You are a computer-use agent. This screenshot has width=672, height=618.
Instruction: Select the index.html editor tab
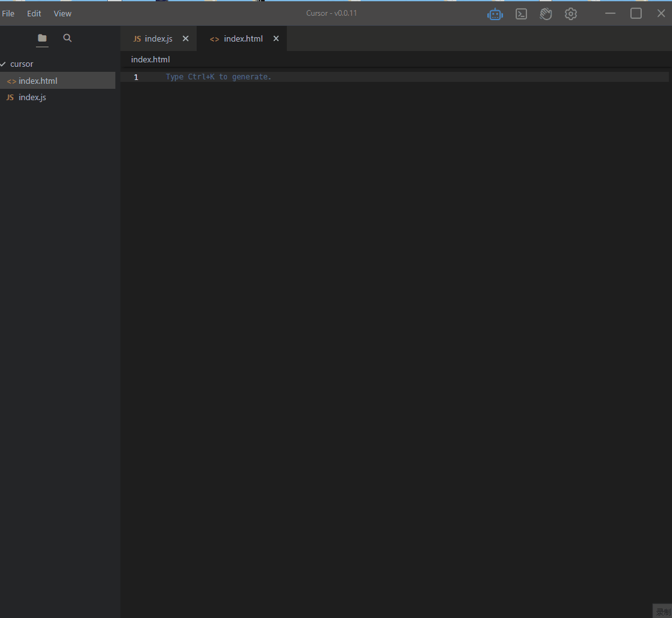tap(243, 39)
